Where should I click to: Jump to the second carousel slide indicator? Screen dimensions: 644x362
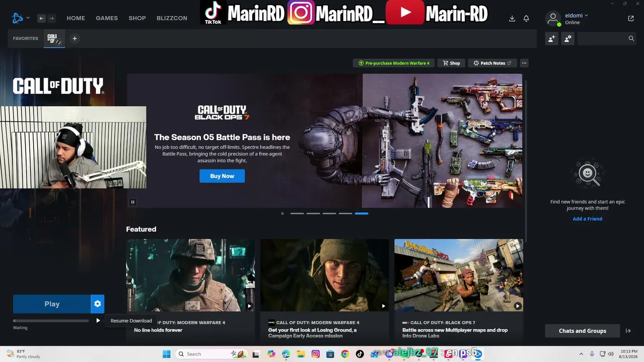[x=297, y=214]
